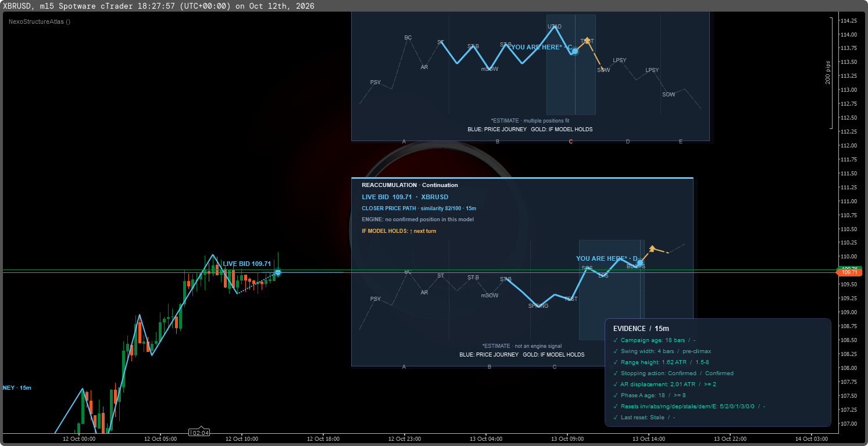The height and width of the screenshot is (446, 868).
Task: Click the "Last reset: Stale" evidence row
Action: pyautogui.click(x=644, y=418)
